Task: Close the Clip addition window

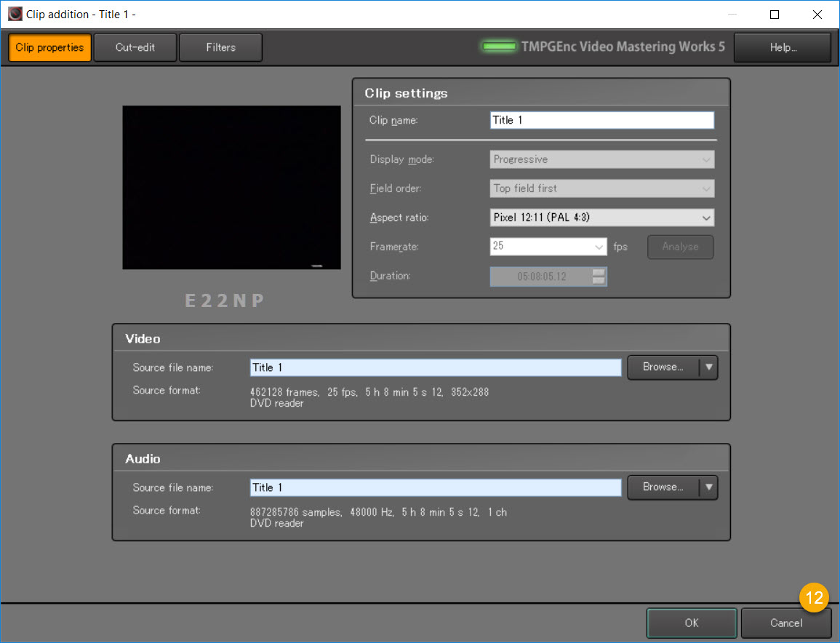Action: pyautogui.click(x=817, y=15)
